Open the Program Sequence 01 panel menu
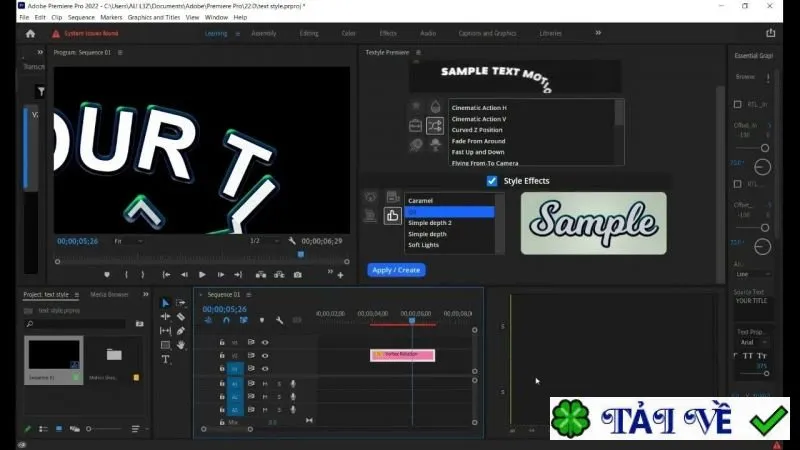The width and height of the screenshot is (800, 450). (x=120, y=53)
